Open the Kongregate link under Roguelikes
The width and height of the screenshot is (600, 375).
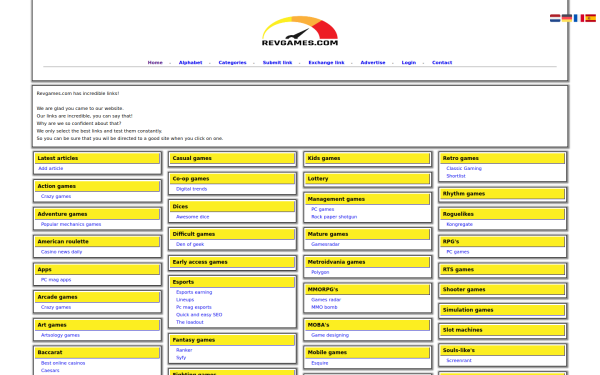tap(459, 224)
